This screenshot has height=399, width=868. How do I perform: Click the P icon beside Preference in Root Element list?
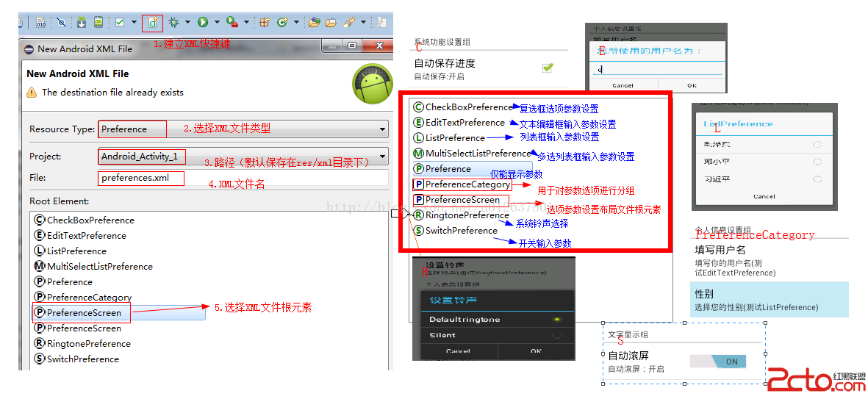(39, 281)
